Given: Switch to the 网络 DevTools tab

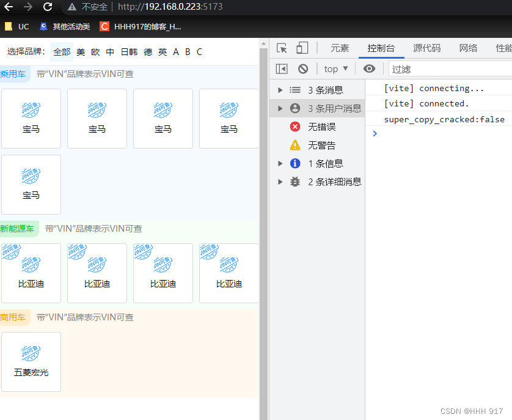Looking at the screenshot, I should pyautogui.click(x=468, y=48).
